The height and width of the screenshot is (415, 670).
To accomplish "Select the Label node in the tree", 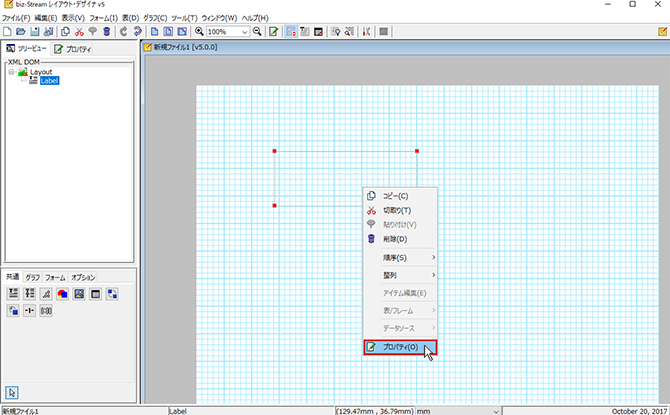I will [x=48, y=81].
